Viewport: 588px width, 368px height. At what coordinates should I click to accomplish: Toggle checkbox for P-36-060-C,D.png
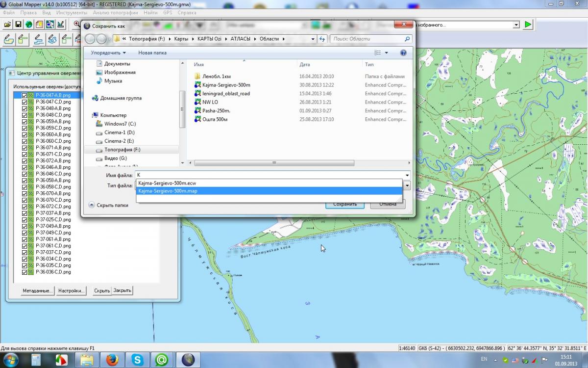[x=24, y=141]
